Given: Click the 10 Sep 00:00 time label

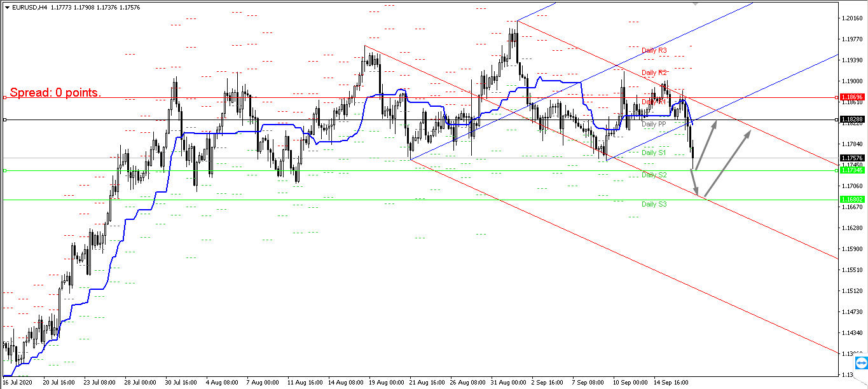Looking at the screenshot, I should 630,383.
